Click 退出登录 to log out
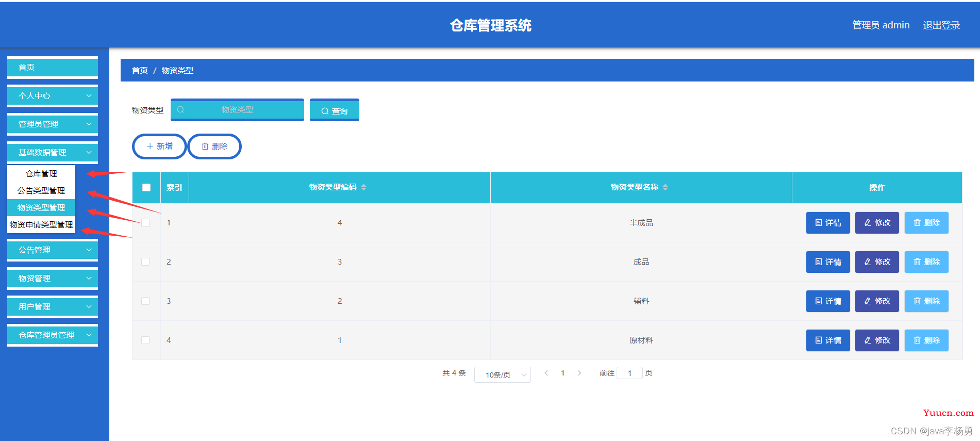This screenshot has height=441, width=980. tap(941, 25)
